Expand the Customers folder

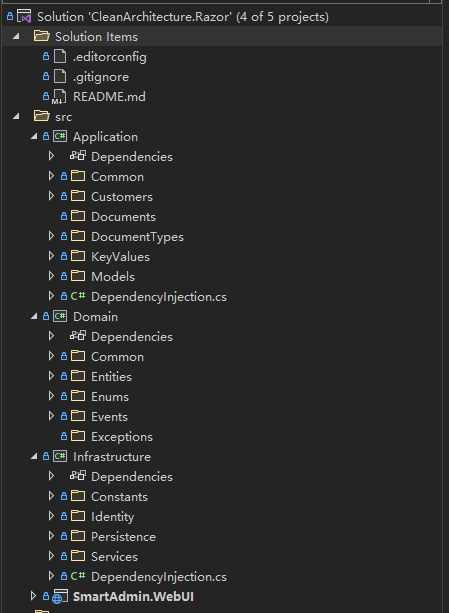pos(51,196)
